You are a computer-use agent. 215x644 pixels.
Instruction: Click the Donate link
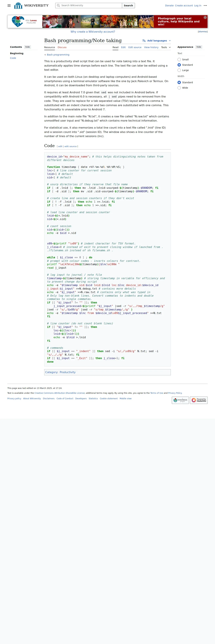pos(169,6)
